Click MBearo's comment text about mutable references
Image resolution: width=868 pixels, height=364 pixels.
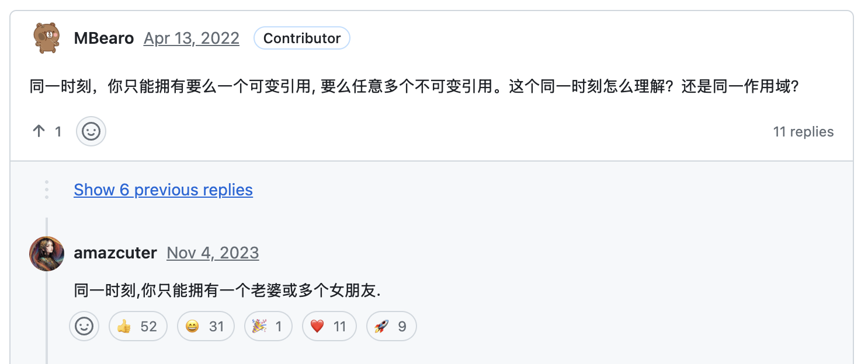(x=414, y=87)
